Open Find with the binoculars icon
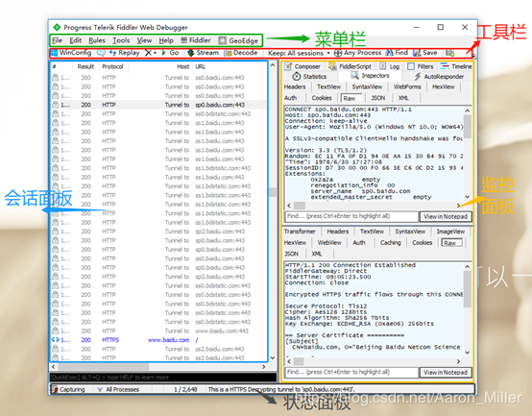 tap(389, 53)
